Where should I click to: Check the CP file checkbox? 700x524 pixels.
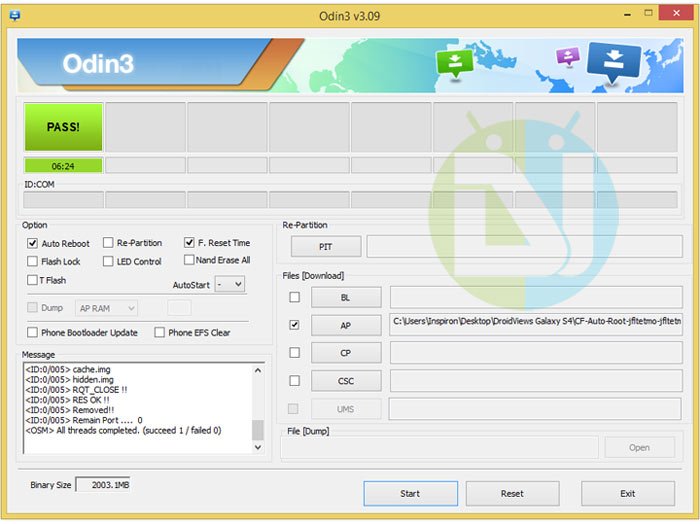pyautogui.click(x=294, y=353)
